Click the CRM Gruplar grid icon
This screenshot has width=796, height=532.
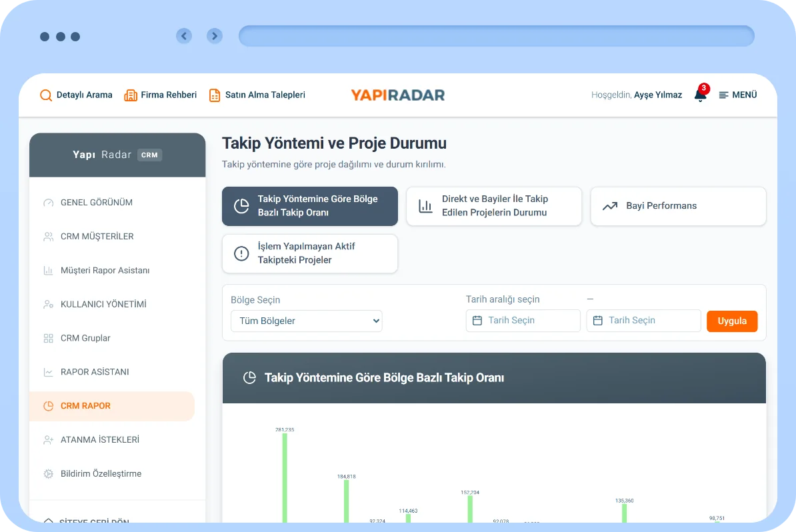[48, 338]
